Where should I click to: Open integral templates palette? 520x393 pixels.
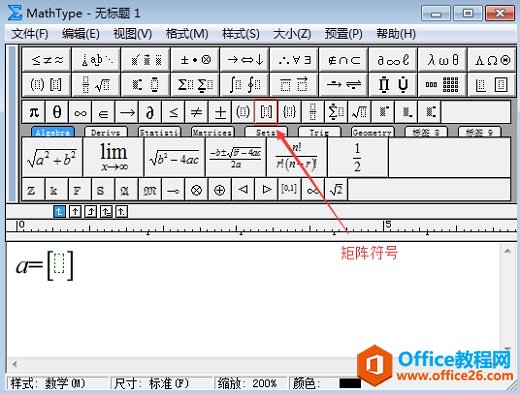245,84
